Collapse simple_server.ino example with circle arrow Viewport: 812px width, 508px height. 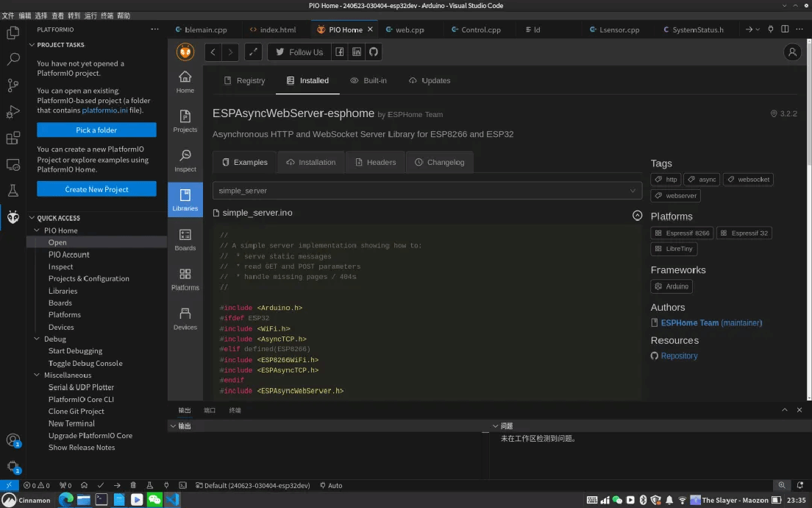coord(637,215)
